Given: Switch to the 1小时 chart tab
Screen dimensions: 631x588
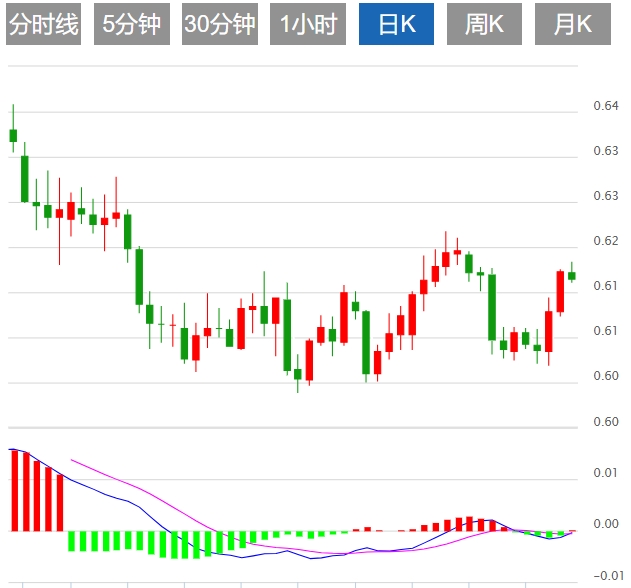Looking at the screenshot, I should [x=308, y=24].
